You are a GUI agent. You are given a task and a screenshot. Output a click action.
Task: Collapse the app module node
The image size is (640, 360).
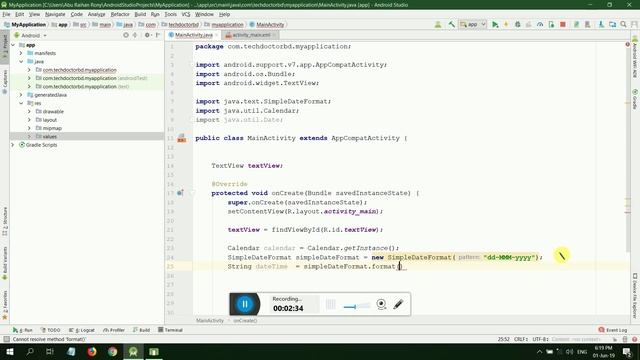click(13, 45)
